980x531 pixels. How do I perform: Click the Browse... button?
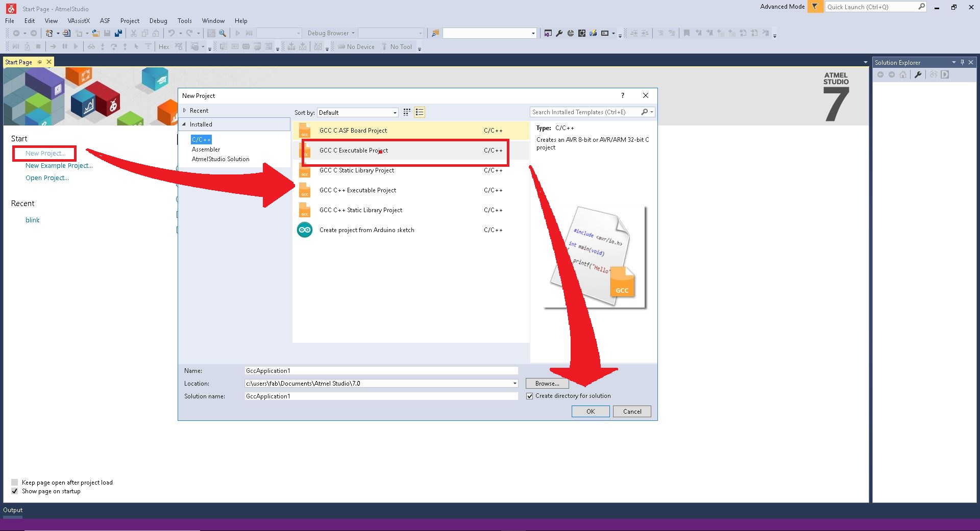[547, 384]
